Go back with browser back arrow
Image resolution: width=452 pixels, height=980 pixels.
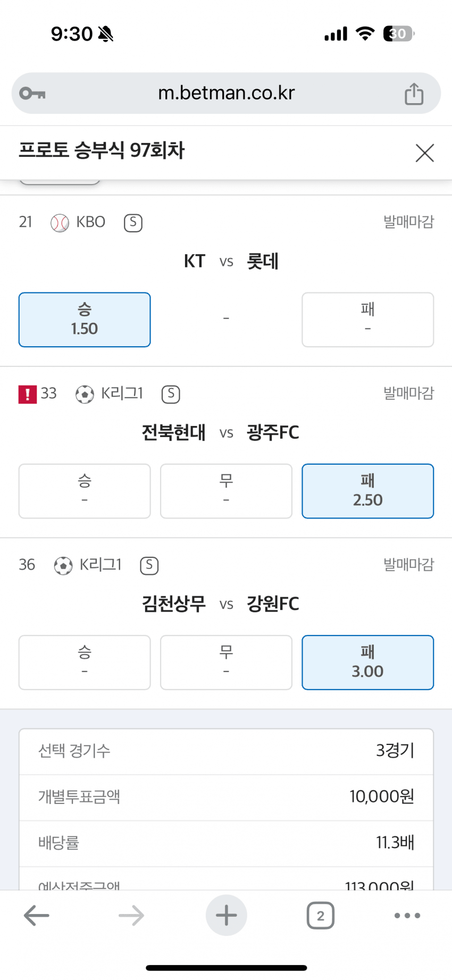[36, 915]
